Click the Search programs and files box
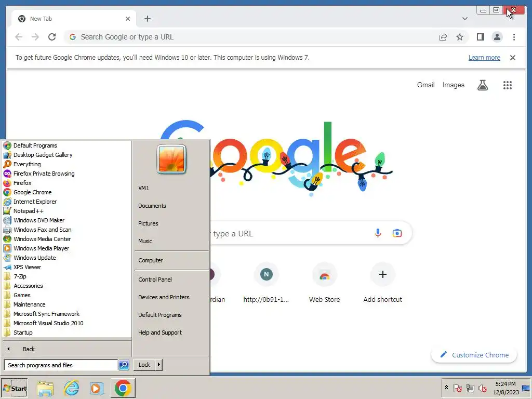This screenshot has width=532, height=399. [61, 365]
